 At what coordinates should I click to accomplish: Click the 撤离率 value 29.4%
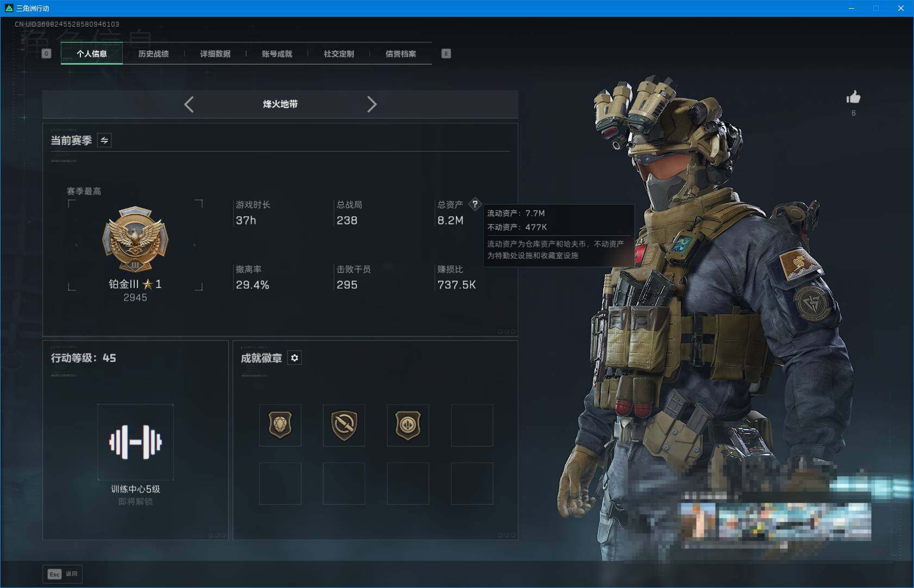point(253,285)
